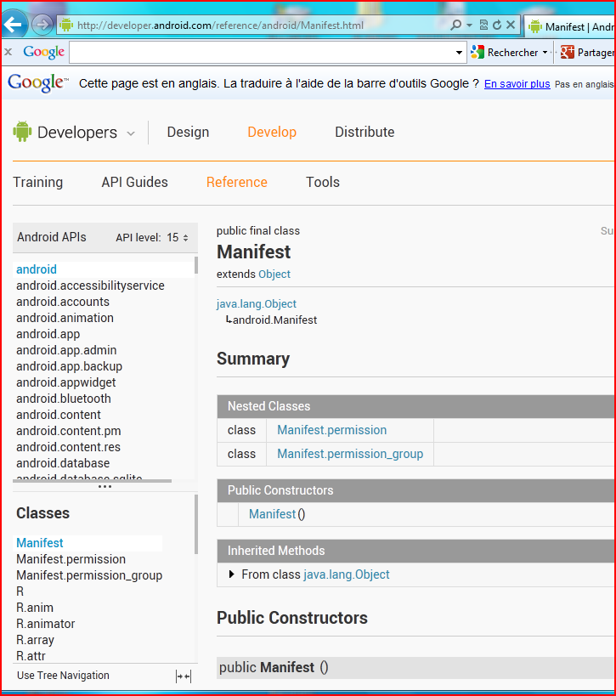Click the Google+ Partager icon
The width and height of the screenshot is (616, 696).
(568, 53)
